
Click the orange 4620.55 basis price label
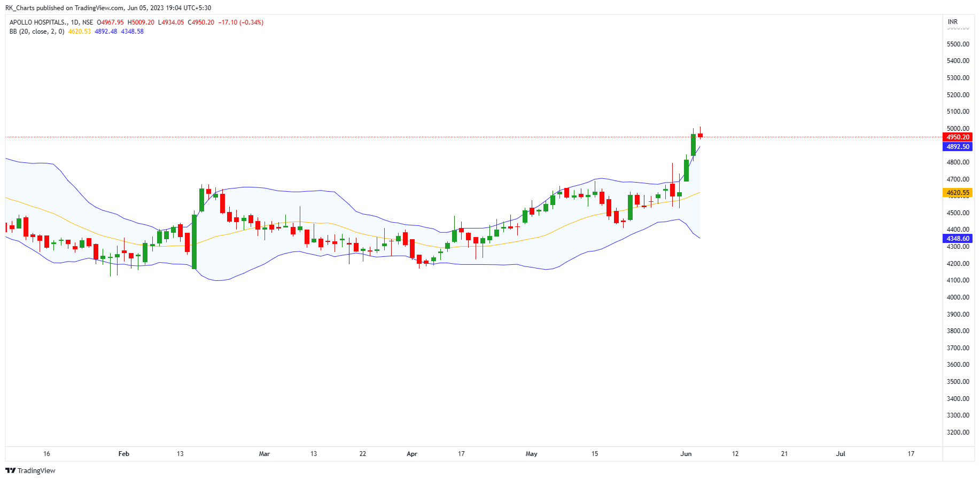(x=958, y=193)
